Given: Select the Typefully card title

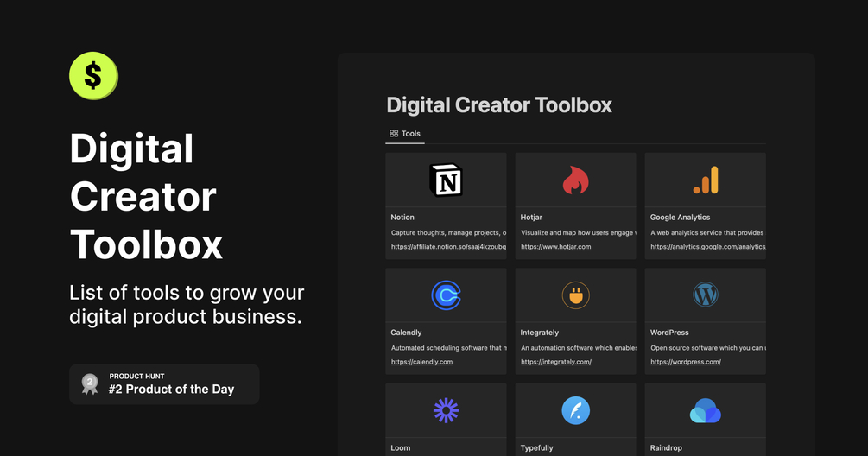Looking at the screenshot, I should (x=536, y=447).
